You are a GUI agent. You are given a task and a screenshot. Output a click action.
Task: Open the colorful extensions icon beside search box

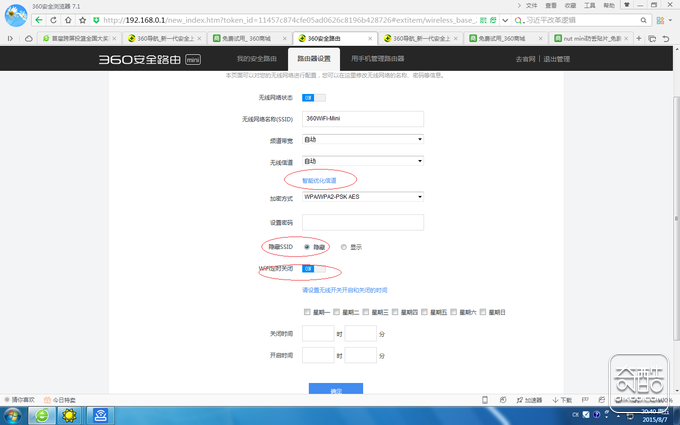(660, 20)
